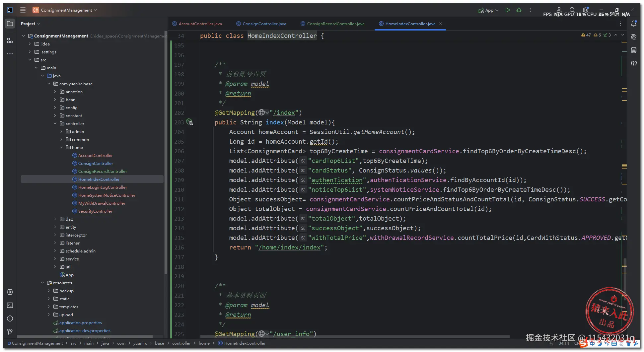Open application.properties file
The height and width of the screenshot is (352, 644).
[x=80, y=322]
